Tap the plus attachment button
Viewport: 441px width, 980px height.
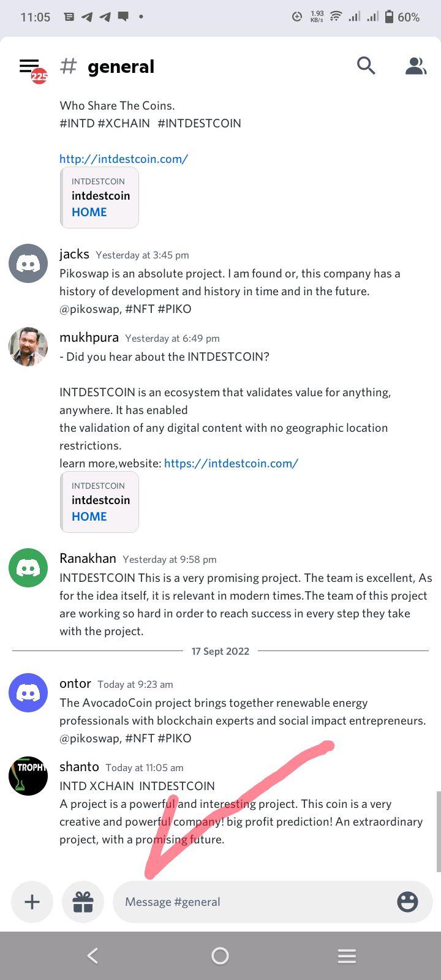pos(32,902)
